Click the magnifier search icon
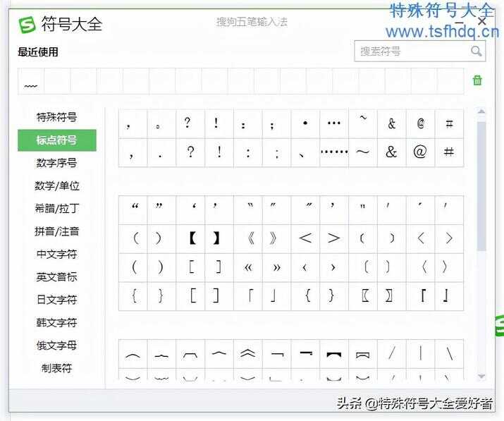The image size is (504, 421). 477,51
